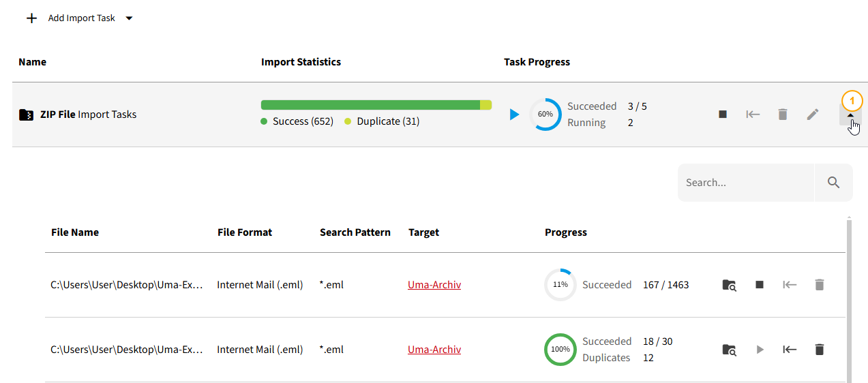
Task: Delete the 11% running import file
Action: [x=820, y=285]
